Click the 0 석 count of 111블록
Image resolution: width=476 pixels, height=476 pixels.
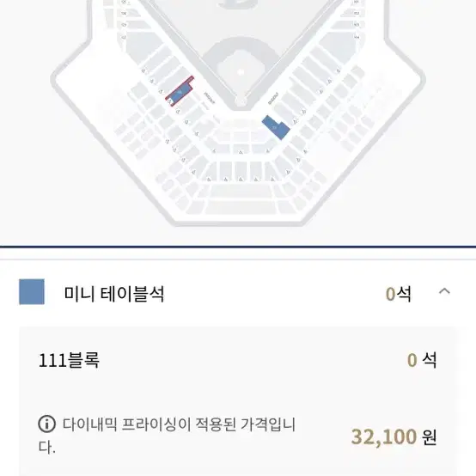click(422, 360)
